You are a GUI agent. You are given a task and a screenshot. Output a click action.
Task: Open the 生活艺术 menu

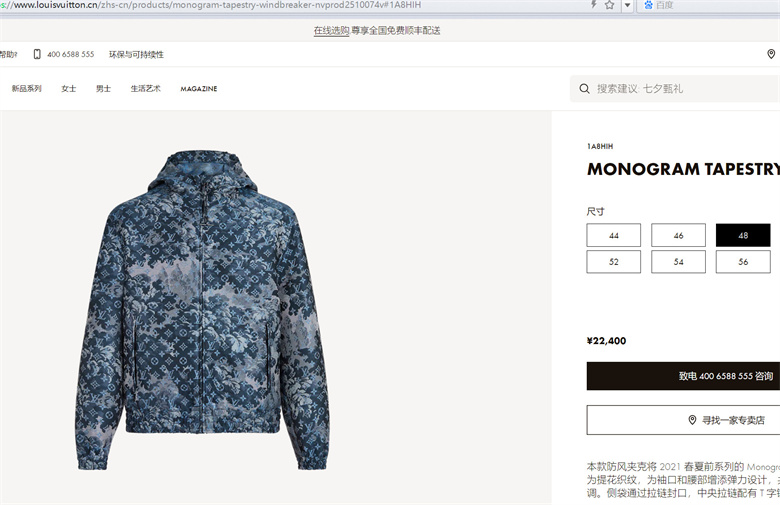pos(145,89)
